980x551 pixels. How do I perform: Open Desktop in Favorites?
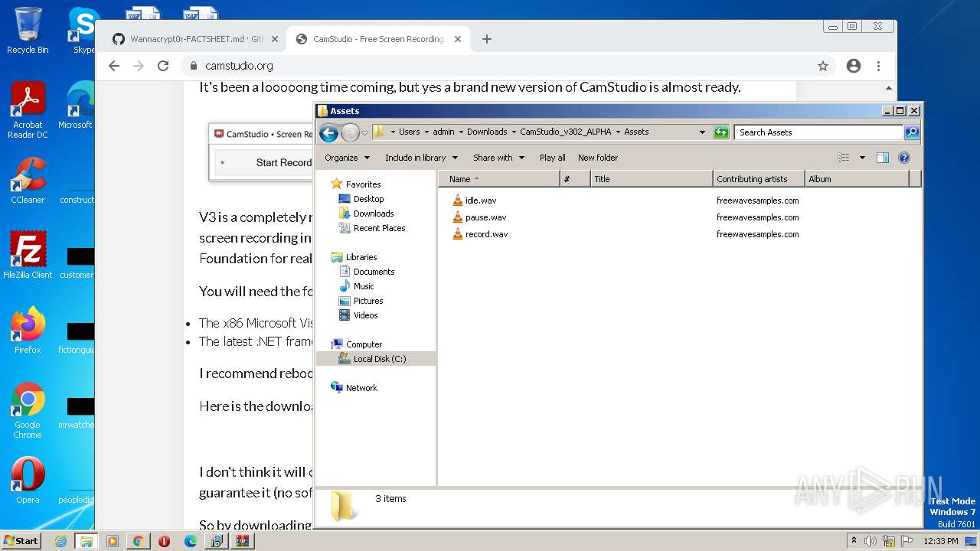[x=368, y=199]
